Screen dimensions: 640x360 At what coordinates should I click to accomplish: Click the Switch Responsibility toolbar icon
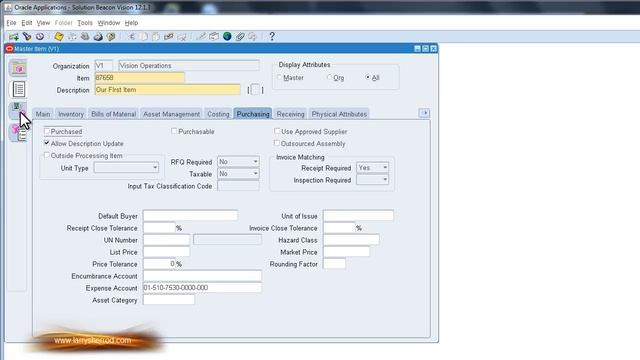click(85, 37)
